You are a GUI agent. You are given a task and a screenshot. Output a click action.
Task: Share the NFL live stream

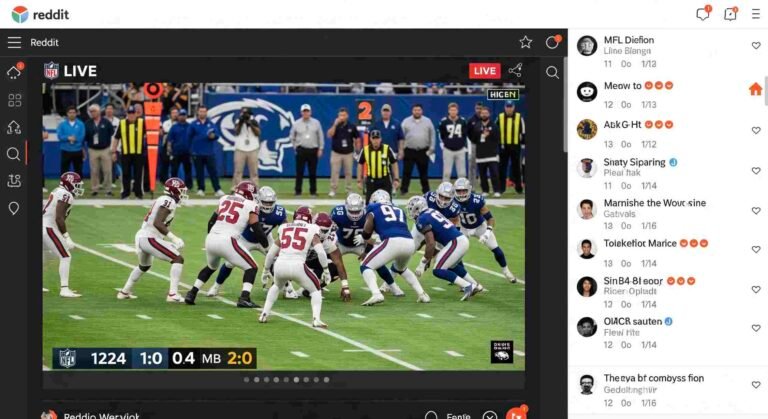pos(515,70)
